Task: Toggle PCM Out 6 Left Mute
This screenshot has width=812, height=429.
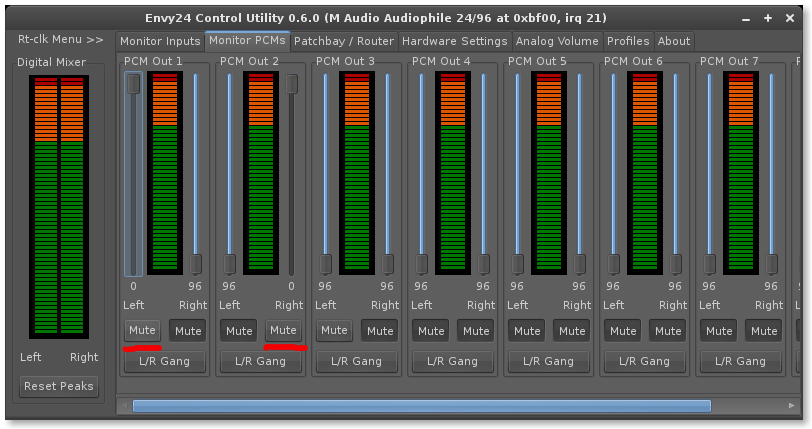Action: [x=622, y=331]
